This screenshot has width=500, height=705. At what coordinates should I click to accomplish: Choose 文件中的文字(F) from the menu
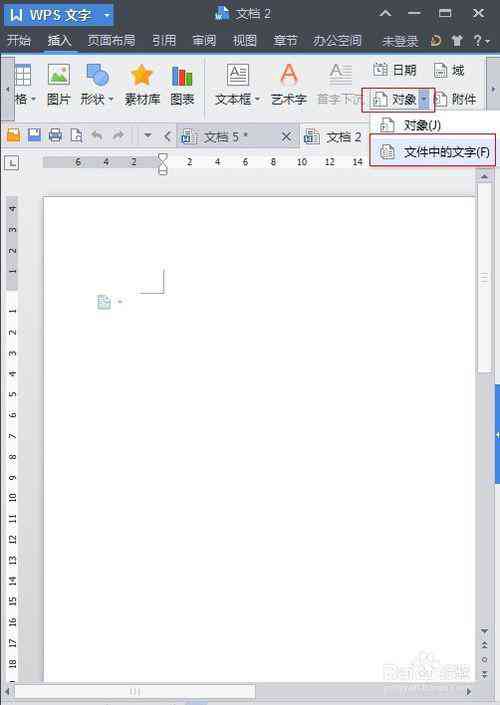click(x=433, y=152)
